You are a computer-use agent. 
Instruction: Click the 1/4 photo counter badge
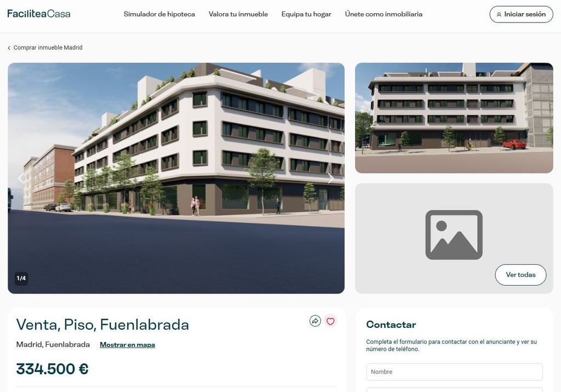(x=21, y=278)
